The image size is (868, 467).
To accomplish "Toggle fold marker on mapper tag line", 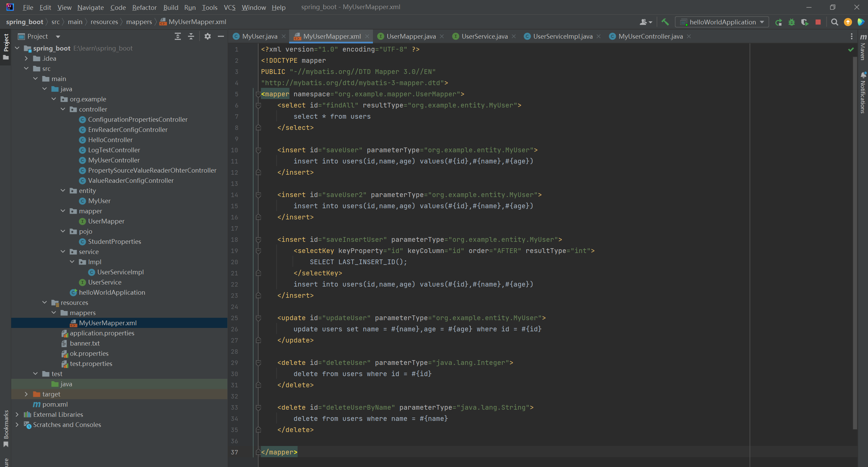I will coord(258,94).
